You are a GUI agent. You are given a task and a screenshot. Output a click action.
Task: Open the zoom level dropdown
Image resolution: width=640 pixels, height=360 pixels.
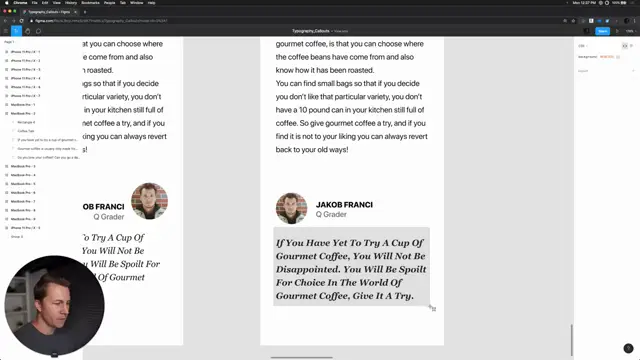pyautogui.click(x=630, y=31)
